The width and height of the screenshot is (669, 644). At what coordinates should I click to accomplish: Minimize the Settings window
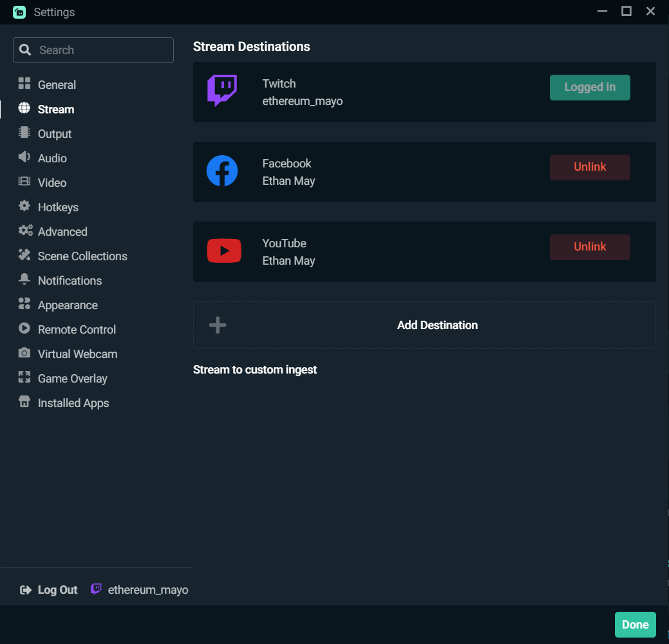coord(602,11)
